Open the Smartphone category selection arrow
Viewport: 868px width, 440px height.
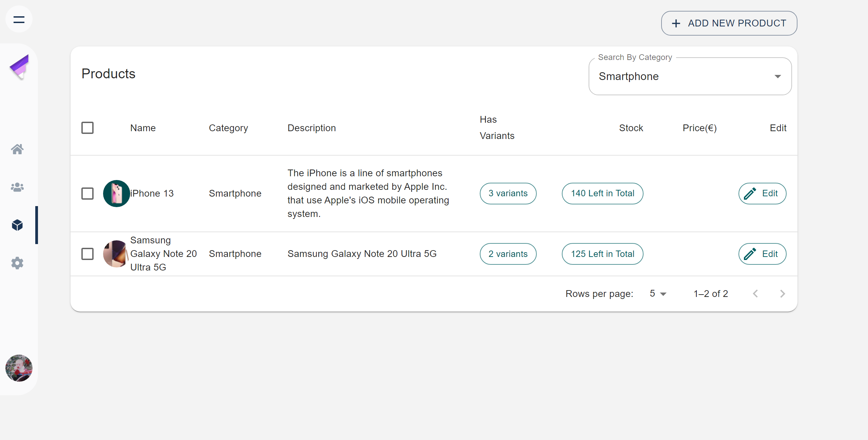tap(777, 76)
